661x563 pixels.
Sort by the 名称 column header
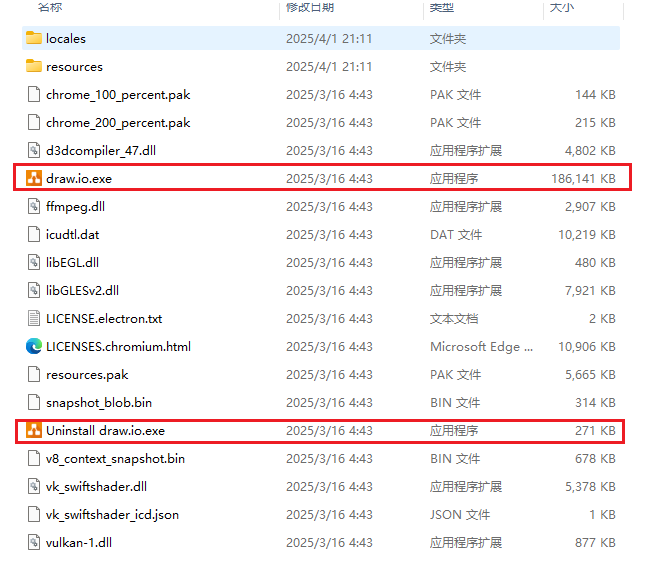50,7
